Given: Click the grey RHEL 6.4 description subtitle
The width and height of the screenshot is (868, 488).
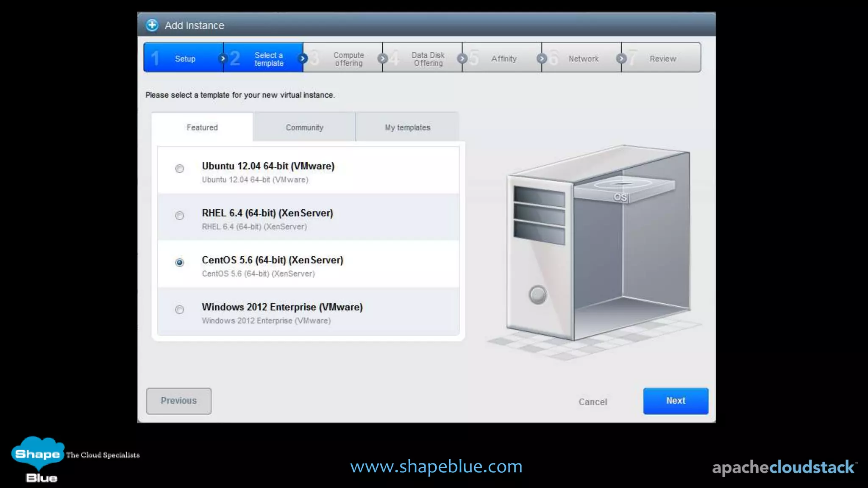Looking at the screenshot, I should coord(254,227).
